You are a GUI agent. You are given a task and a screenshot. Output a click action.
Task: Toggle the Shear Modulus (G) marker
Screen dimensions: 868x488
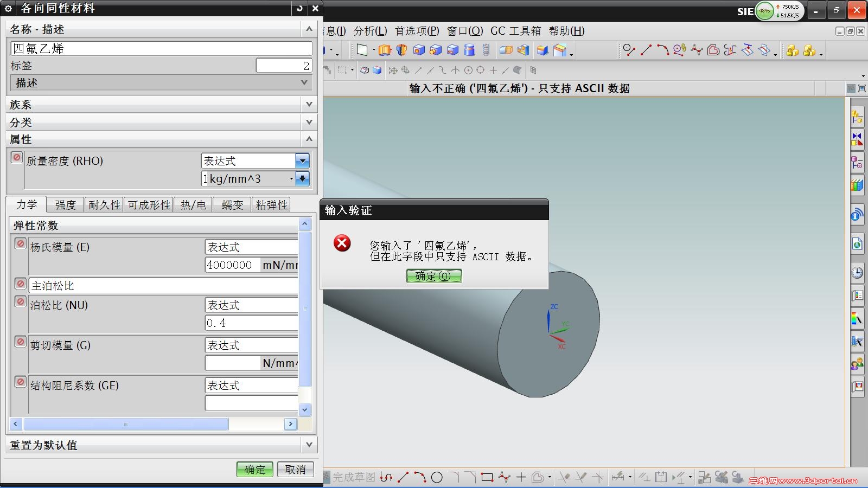(20, 342)
